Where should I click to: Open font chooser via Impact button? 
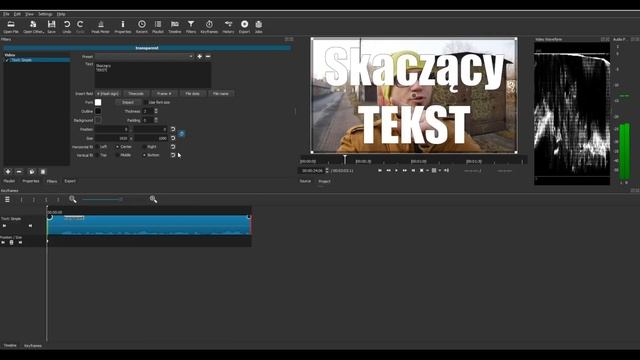point(128,102)
